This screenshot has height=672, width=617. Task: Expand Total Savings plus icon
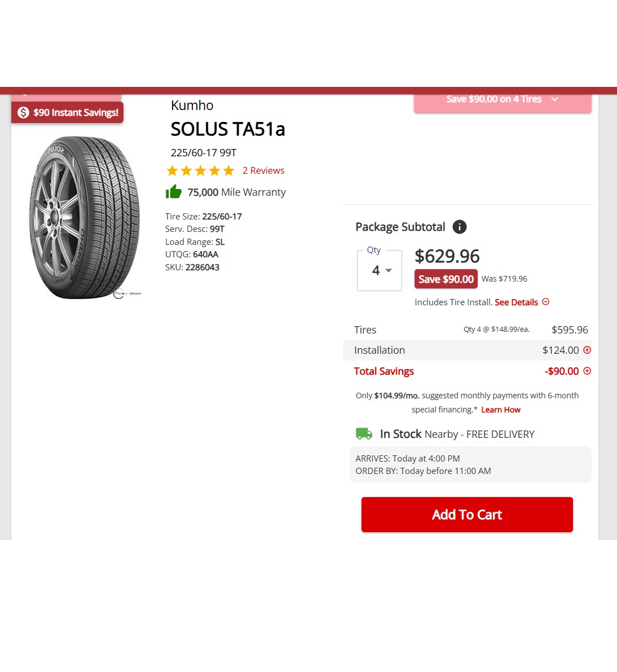point(587,371)
